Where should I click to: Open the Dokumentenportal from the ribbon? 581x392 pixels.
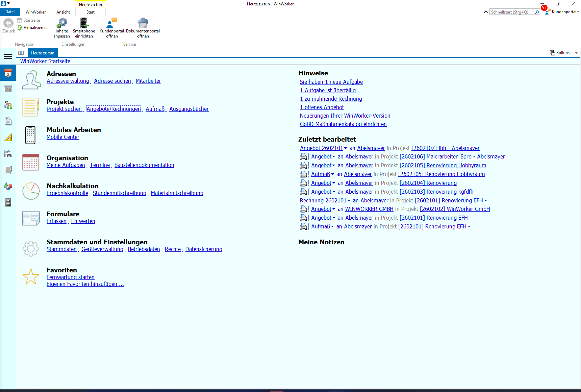(143, 23)
